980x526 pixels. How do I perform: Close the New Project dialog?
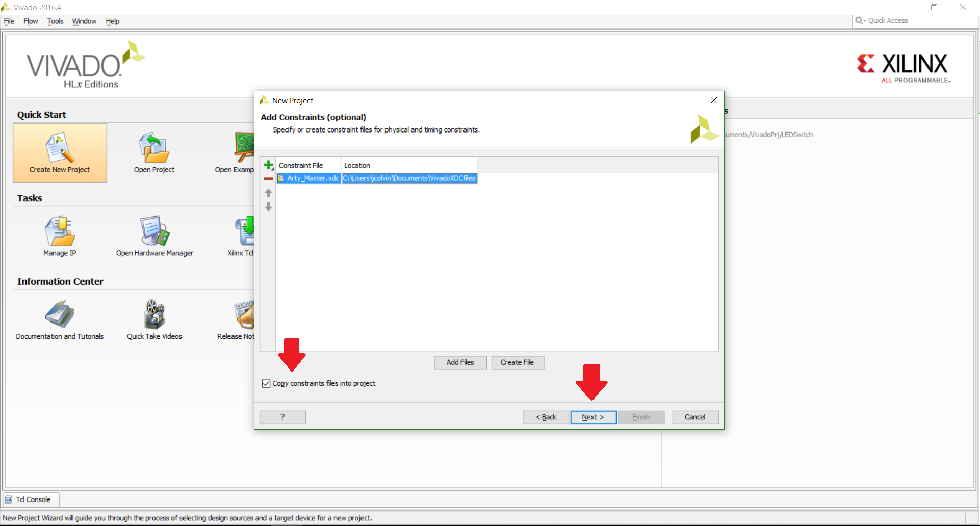714,100
